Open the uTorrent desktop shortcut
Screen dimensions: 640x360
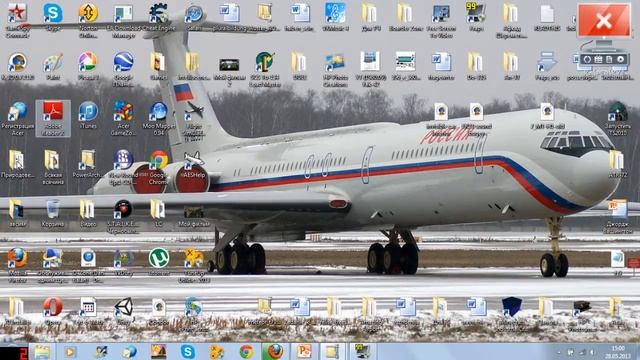click(158, 261)
